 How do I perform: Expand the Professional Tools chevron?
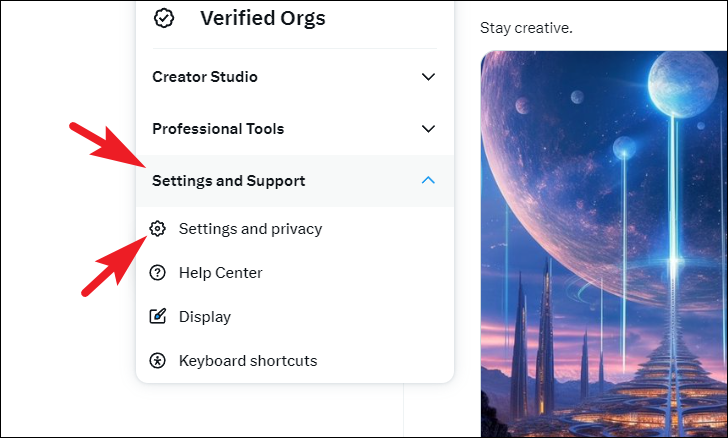pyautogui.click(x=428, y=129)
